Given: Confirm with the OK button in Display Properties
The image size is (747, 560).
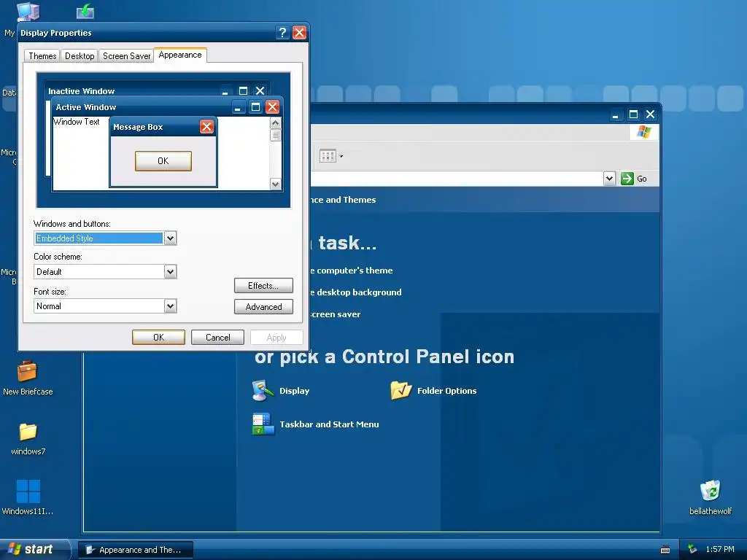Looking at the screenshot, I should click(158, 337).
